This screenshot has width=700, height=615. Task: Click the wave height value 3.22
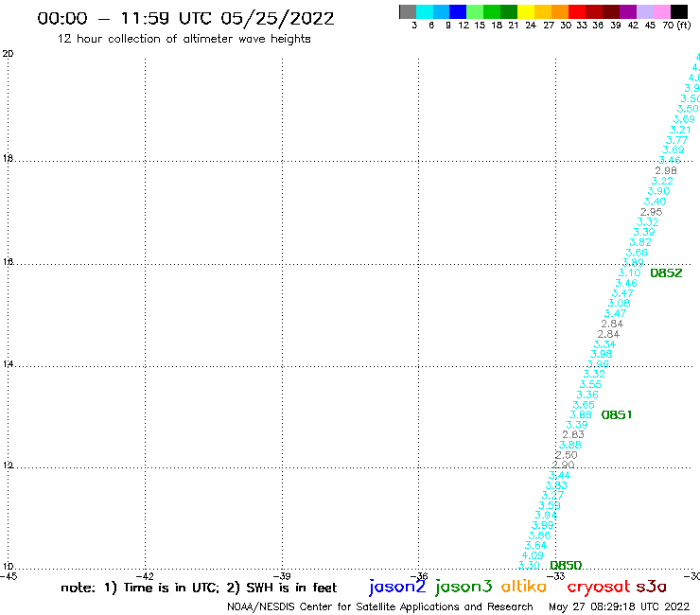pyautogui.click(x=662, y=181)
